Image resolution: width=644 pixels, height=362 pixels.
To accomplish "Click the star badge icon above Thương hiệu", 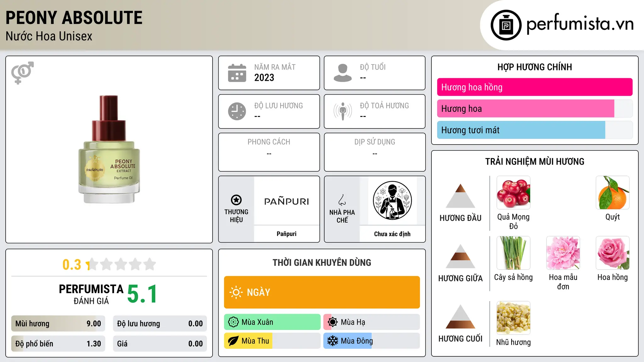I will point(236,200).
